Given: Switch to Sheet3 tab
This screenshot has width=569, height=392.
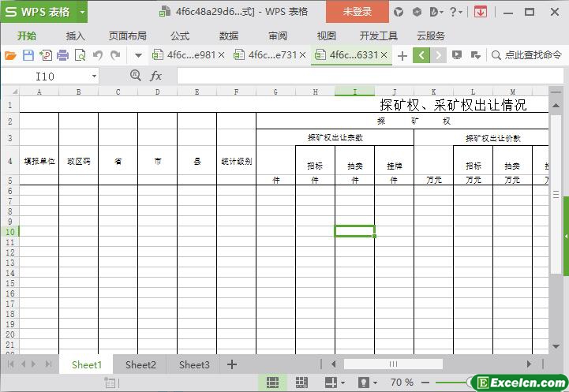Looking at the screenshot, I should [194, 364].
